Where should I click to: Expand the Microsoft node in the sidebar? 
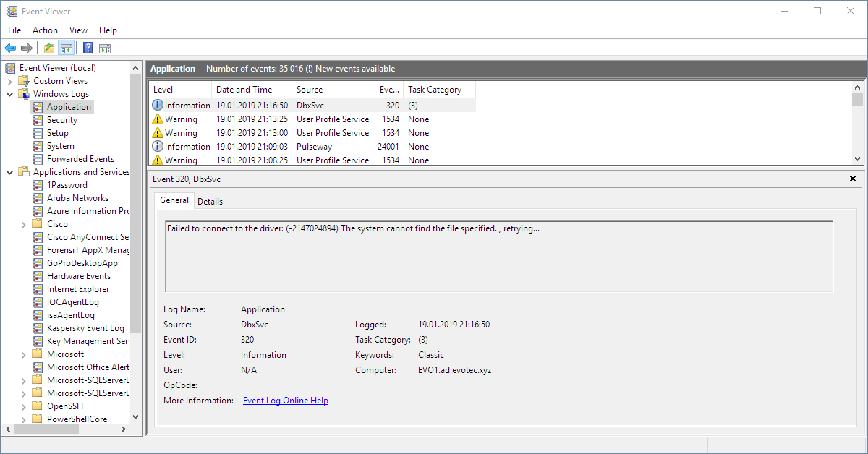pos(22,354)
